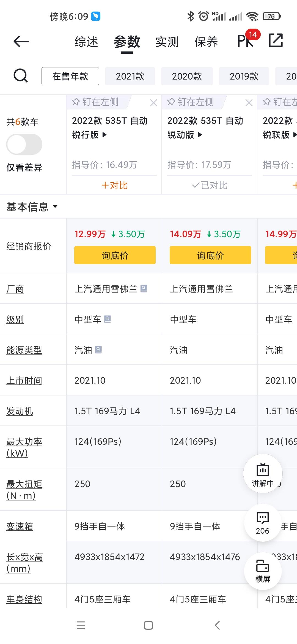
Task: Open 长x宽x高(mm) parameter link
Action: pyautogui.click(x=25, y=563)
